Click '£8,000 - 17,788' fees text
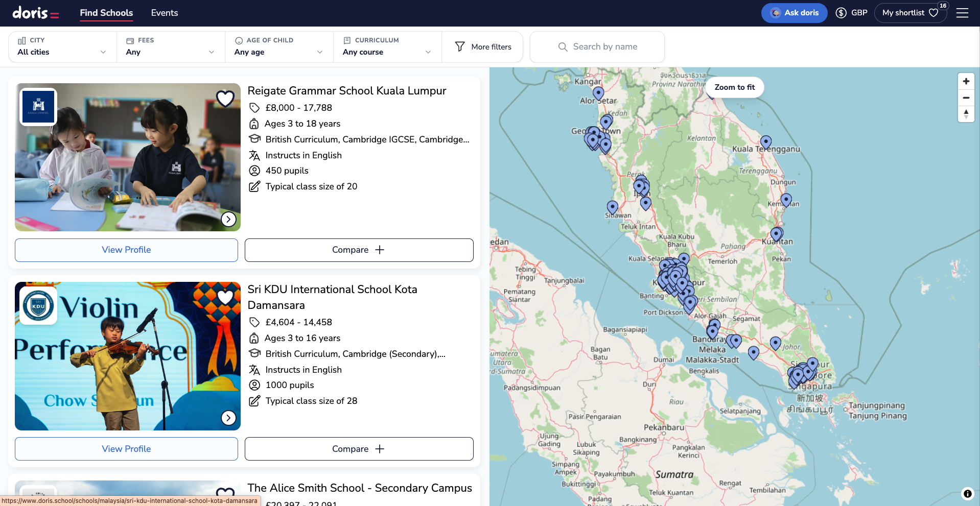This screenshot has width=980, height=506. (298, 108)
